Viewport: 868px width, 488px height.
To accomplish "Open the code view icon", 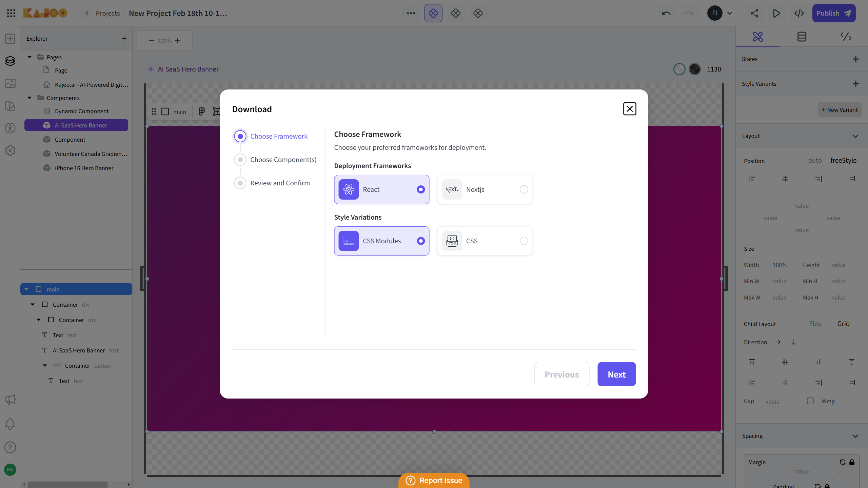I will click(799, 13).
